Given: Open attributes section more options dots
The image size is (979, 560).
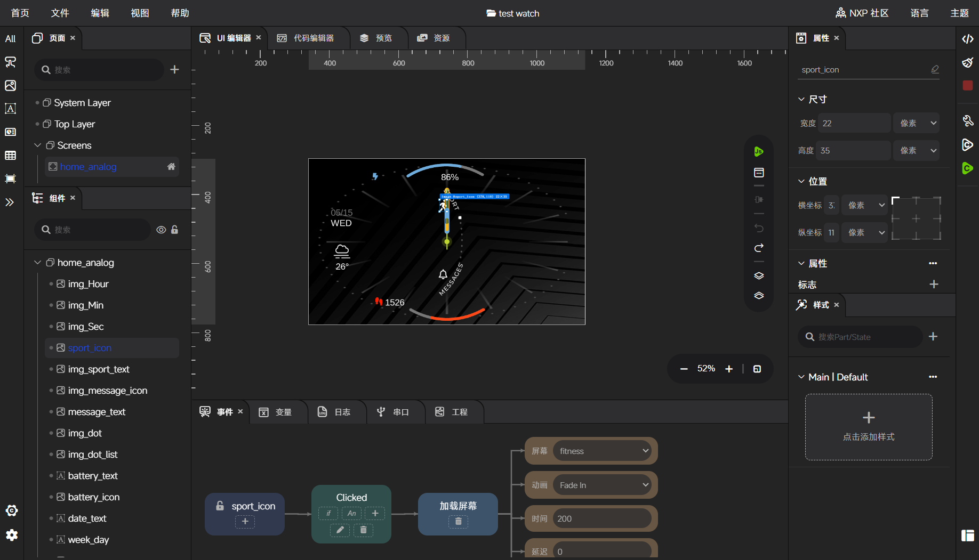Looking at the screenshot, I should (933, 263).
